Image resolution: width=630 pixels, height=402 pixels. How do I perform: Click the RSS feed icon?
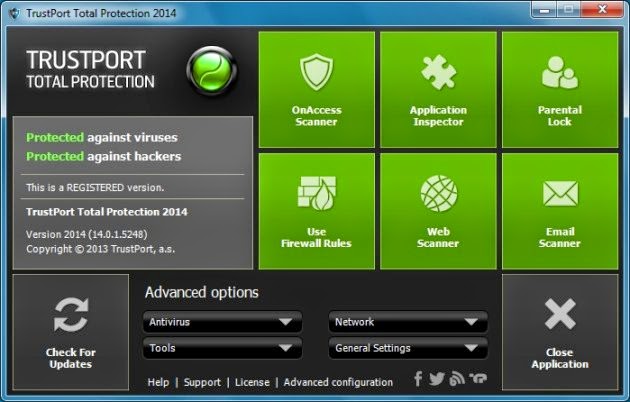pos(457,378)
